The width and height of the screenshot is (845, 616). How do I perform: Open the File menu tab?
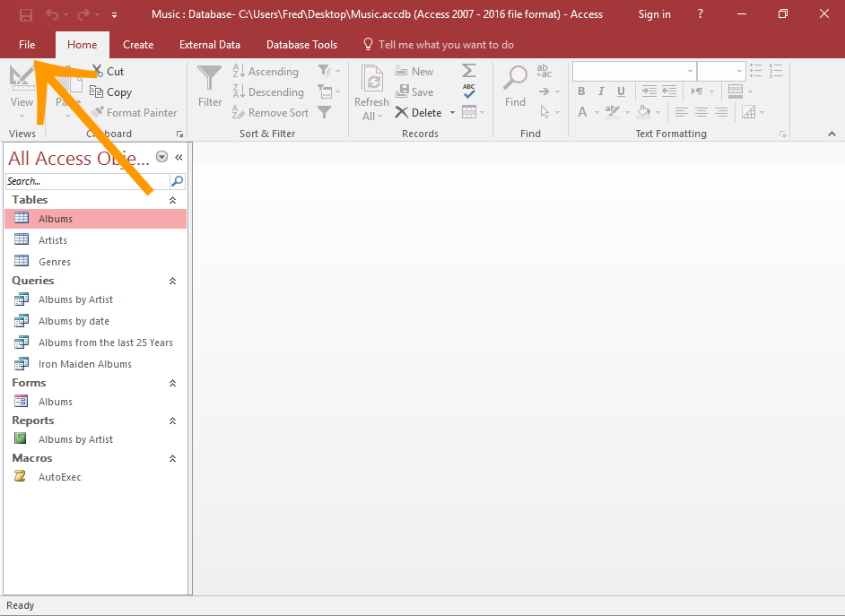pyautogui.click(x=27, y=45)
